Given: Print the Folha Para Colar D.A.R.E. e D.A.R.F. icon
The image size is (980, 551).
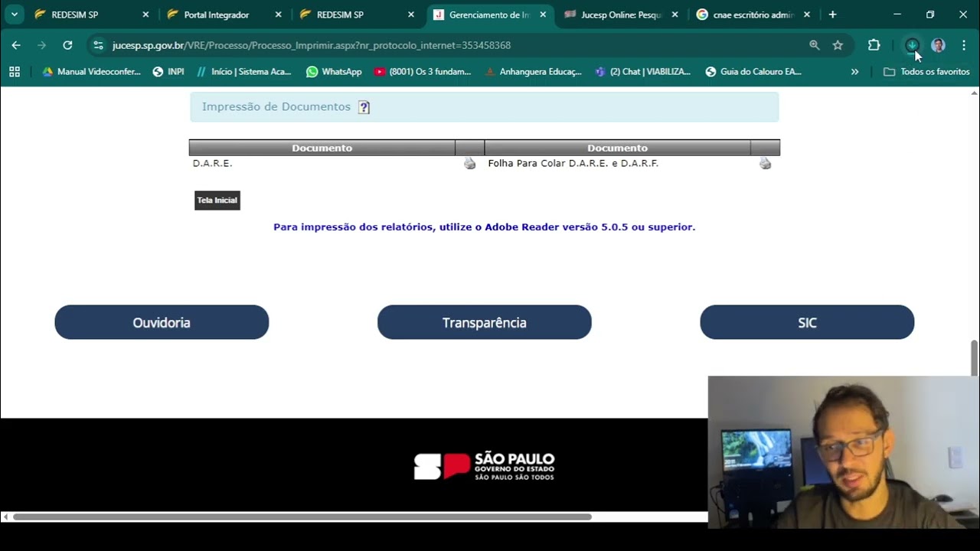Looking at the screenshot, I should [x=765, y=164].
